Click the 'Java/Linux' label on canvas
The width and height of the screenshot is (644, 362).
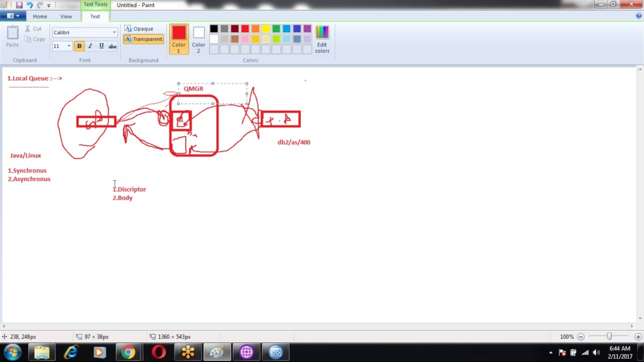[26, 155]
